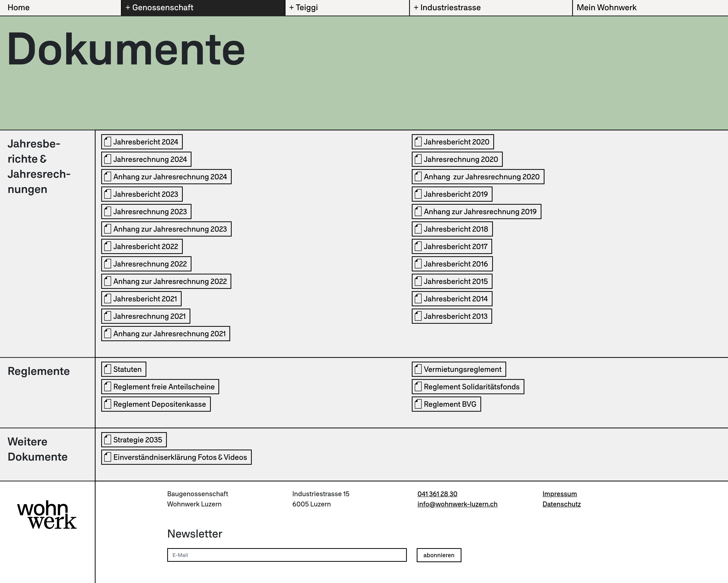Click the file icon next to Statuten
728x583 pixels.
[x=107, y=369]
